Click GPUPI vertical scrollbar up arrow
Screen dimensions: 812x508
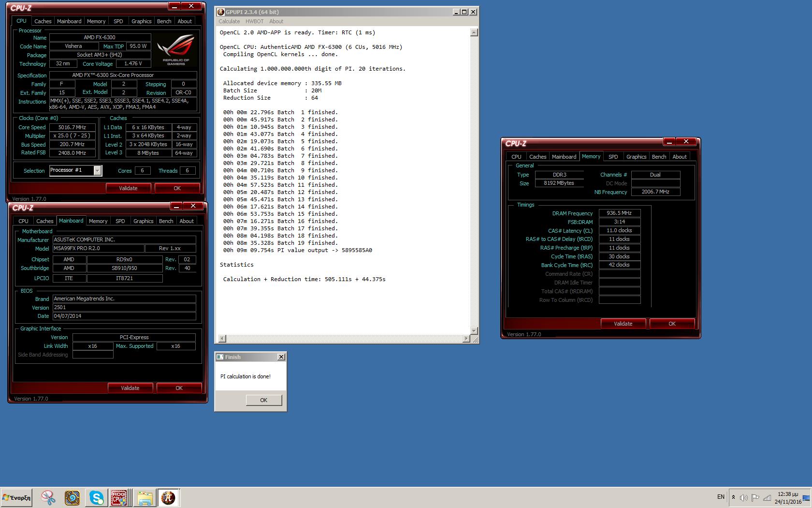tap(474, 32)
